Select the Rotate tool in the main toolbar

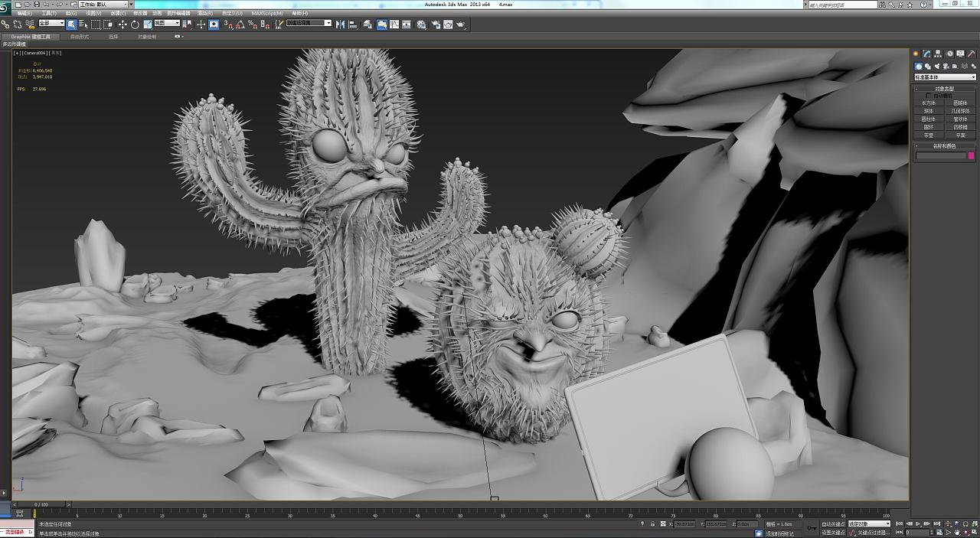click(135, 24)
